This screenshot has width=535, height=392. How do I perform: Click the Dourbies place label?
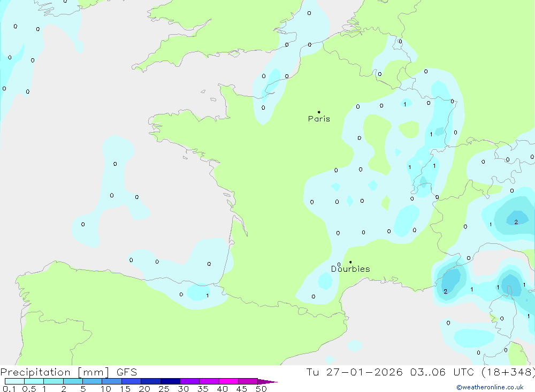(x=350, y=269)
